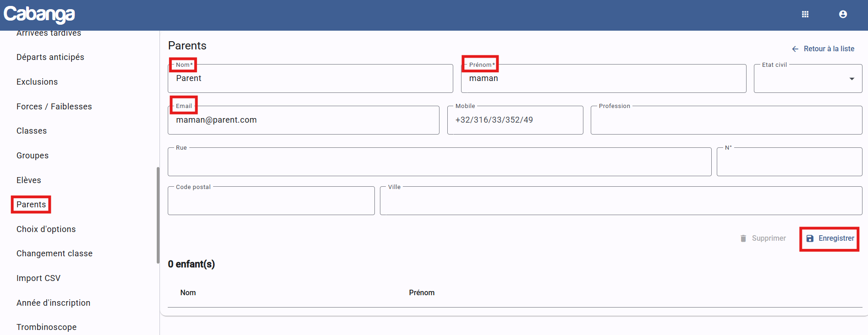Expand the Etat civil dropdown
The height and width of the screenshot is (335, 868).
click(852, 79)
